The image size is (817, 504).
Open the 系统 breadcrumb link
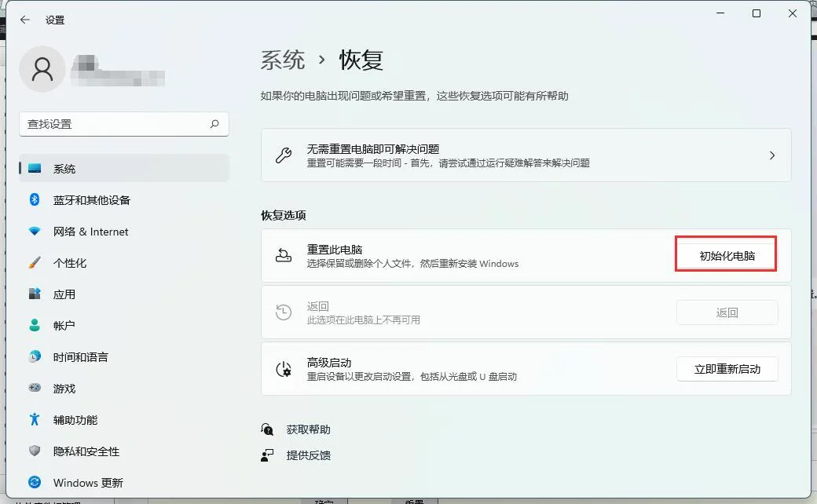283,60
